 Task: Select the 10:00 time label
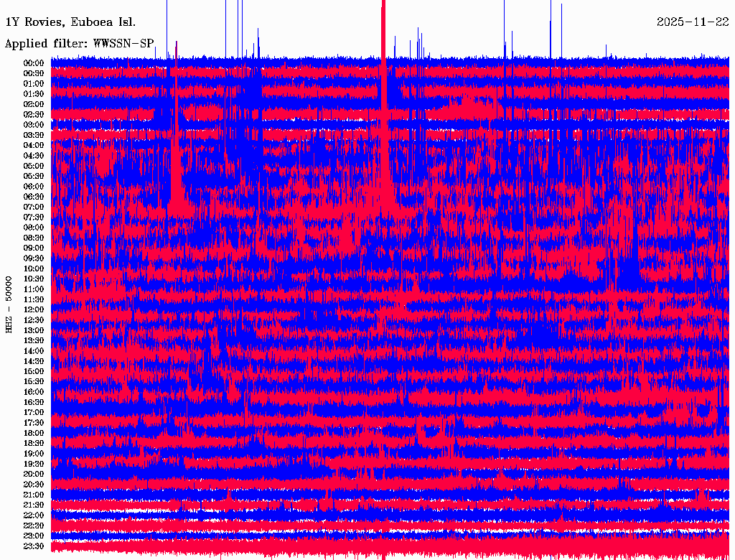coord(34,269)
